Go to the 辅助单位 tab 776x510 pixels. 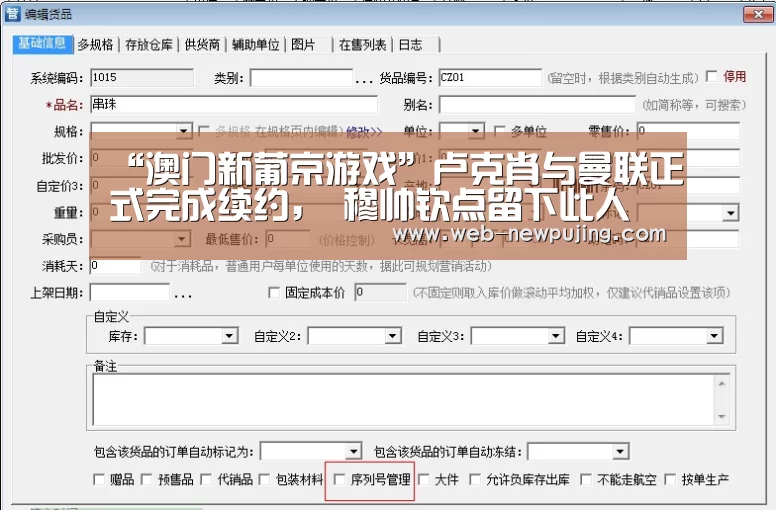pos(255,45)
